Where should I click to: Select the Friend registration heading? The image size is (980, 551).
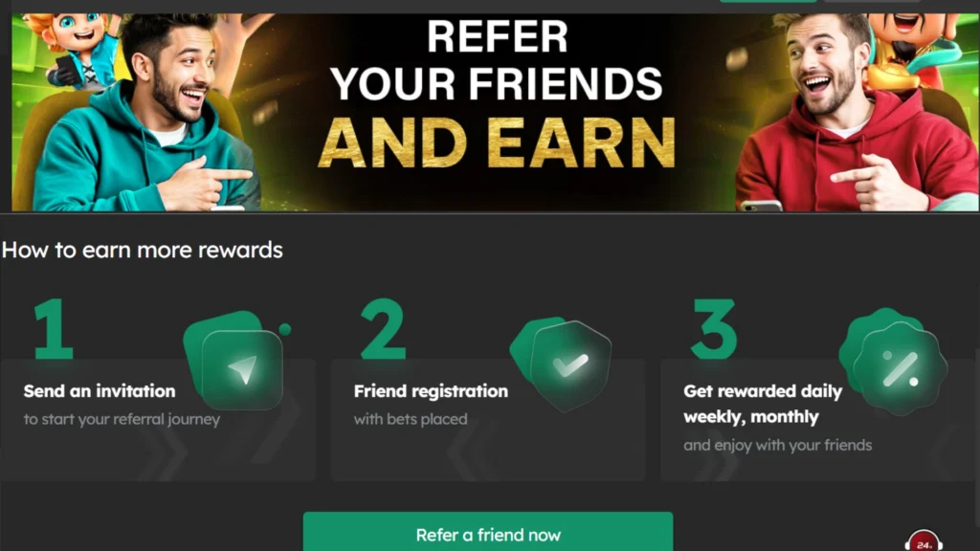coord(431,391)
